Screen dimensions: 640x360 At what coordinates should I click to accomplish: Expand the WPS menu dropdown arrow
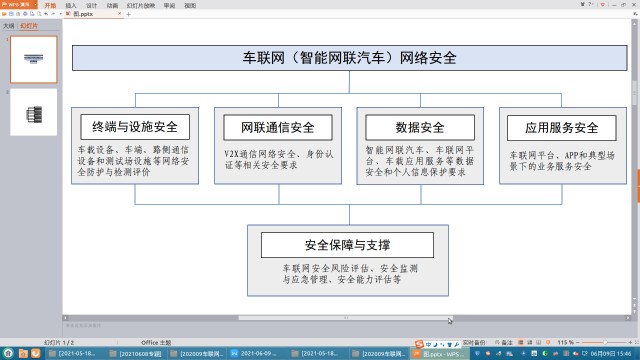[x=35, y=4]
